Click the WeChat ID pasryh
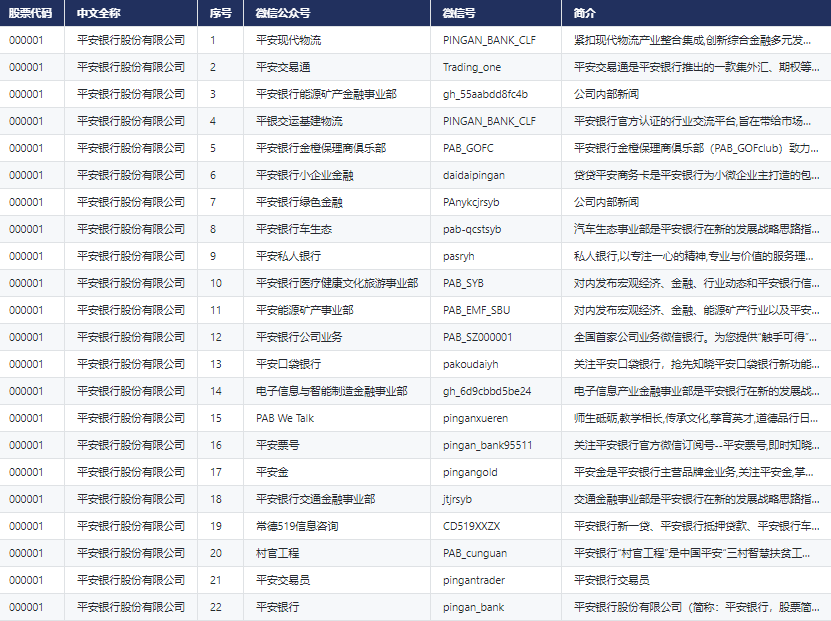Image resolution: width=831 pixels, height=621 pixels. [x=459, y=256]
